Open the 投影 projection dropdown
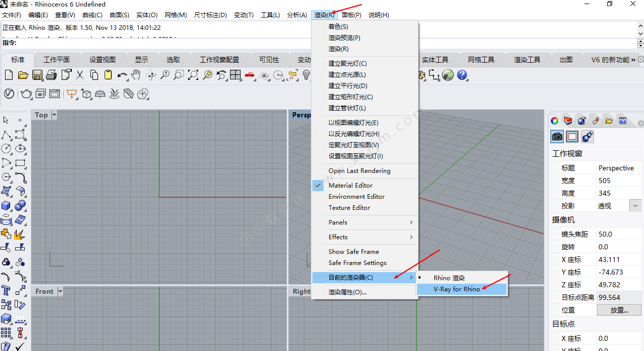This screenshot has height=351, width=644. point(635,206)
